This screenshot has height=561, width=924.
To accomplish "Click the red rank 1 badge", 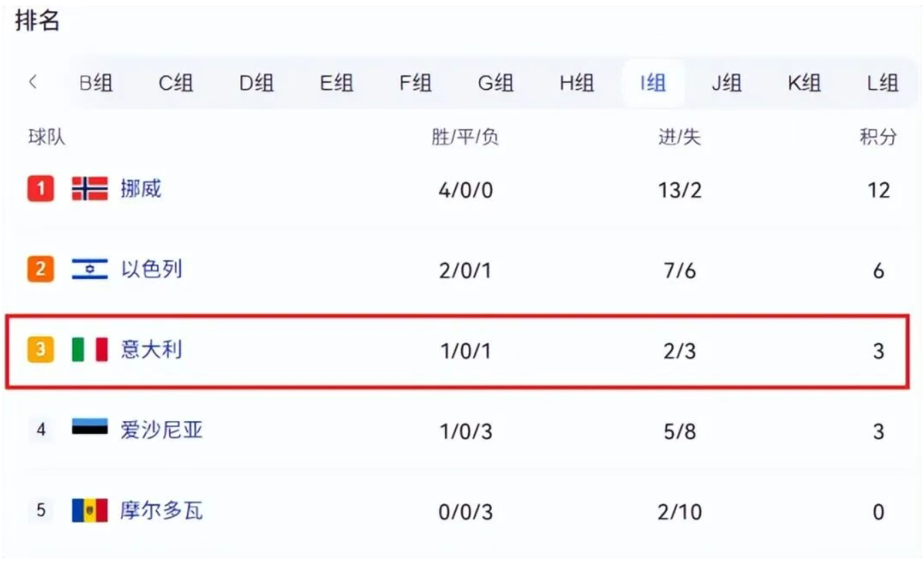I will [41, 189].
